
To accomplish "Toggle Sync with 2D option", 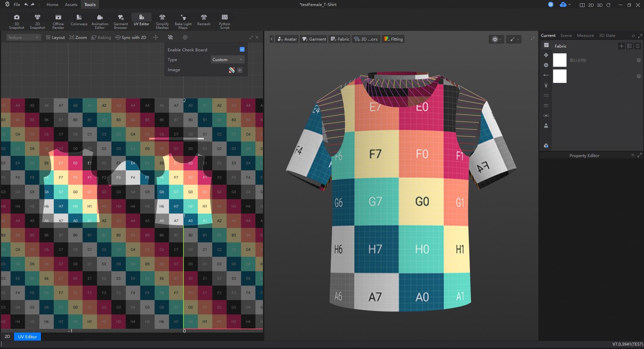I will click(x=131, y=38).
